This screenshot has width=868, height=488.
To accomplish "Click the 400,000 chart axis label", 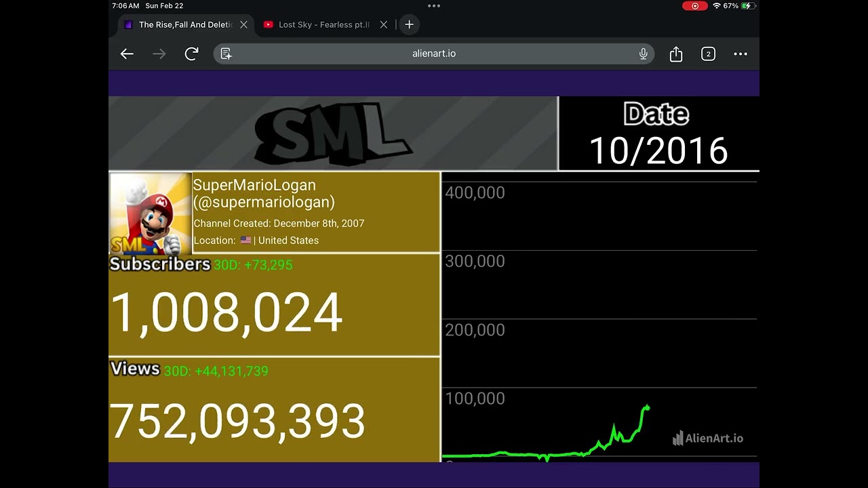I will tap(475, 193).
